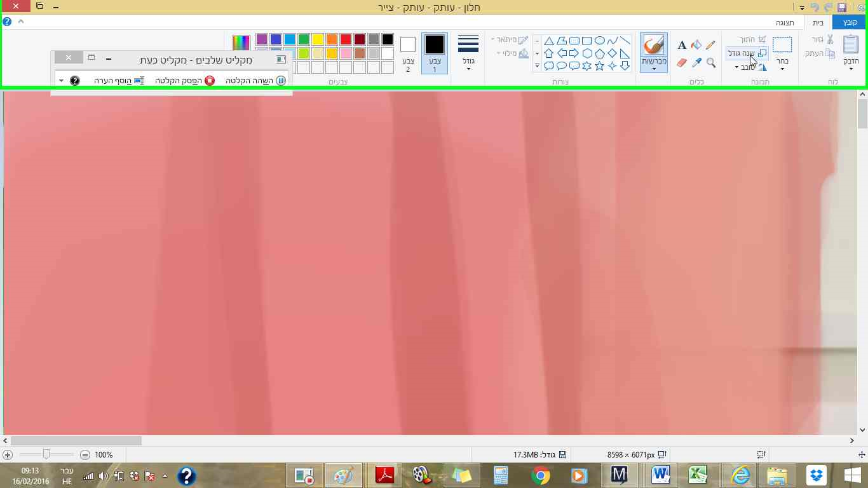
Task: Pick the straight line shape
Action: 625,41
